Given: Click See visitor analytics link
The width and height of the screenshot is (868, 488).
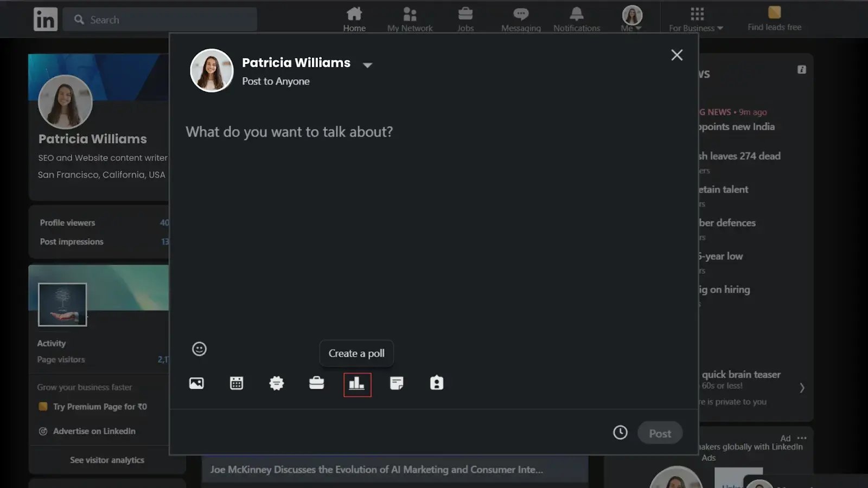Looking at the screenshot, I should click(x=107, y=460).
